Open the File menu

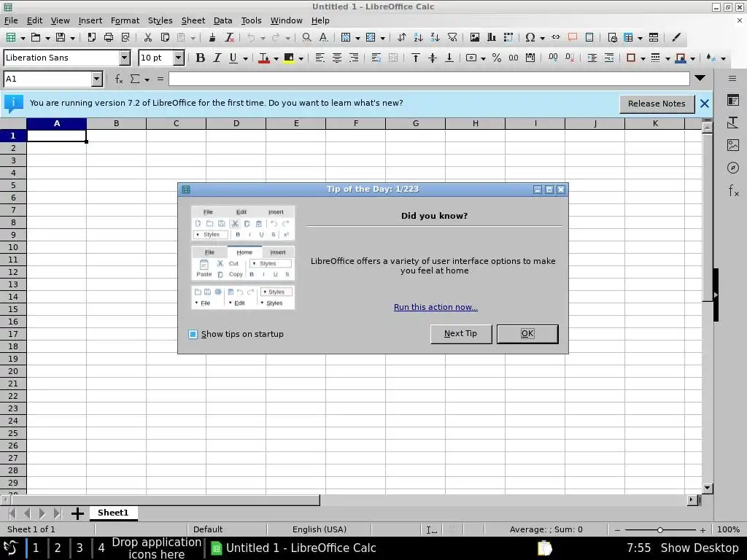(11, 20)
